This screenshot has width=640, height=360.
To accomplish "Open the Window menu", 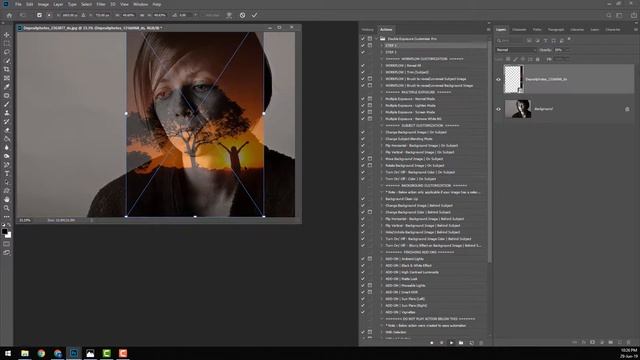I will (141, 4).
